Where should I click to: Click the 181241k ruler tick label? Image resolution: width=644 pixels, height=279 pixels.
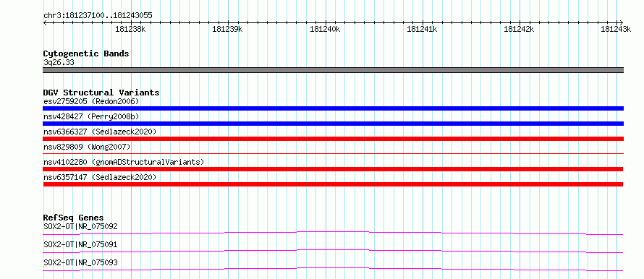click(x=422, y=29)
